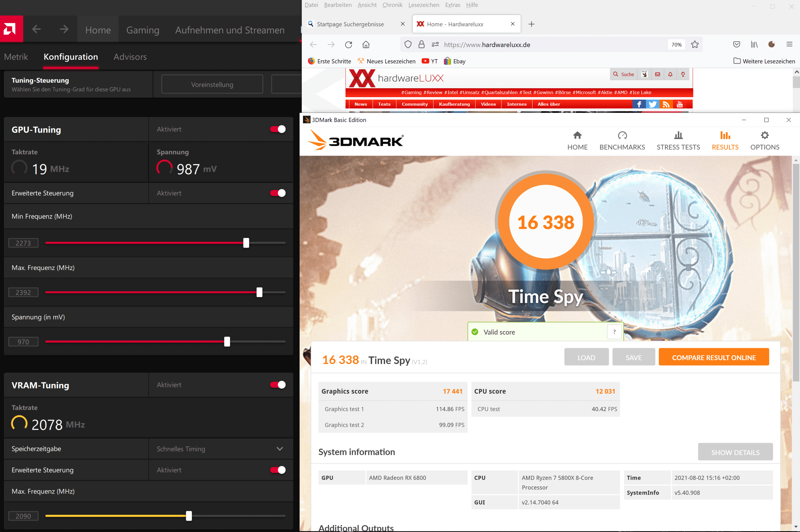
Task: Close the Startpage Suchergebnisse tab
Action: pyautogui.click(x=403, y=24)
